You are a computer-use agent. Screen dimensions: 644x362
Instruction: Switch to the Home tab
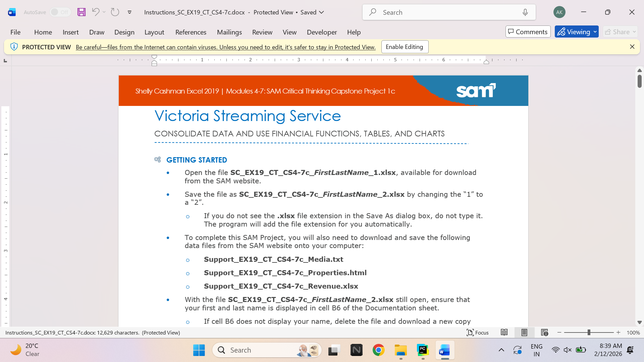tap(43, 32)
